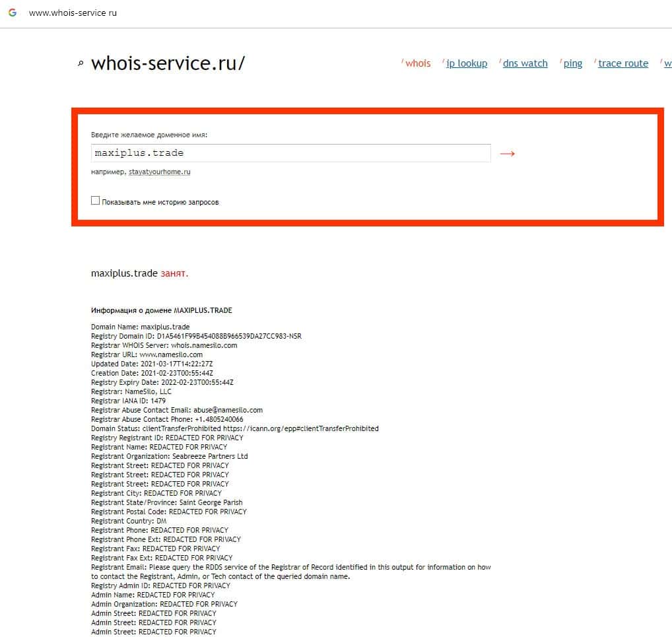Click the 'maxiplus.trade занят.' result heading

coord(140,273)
